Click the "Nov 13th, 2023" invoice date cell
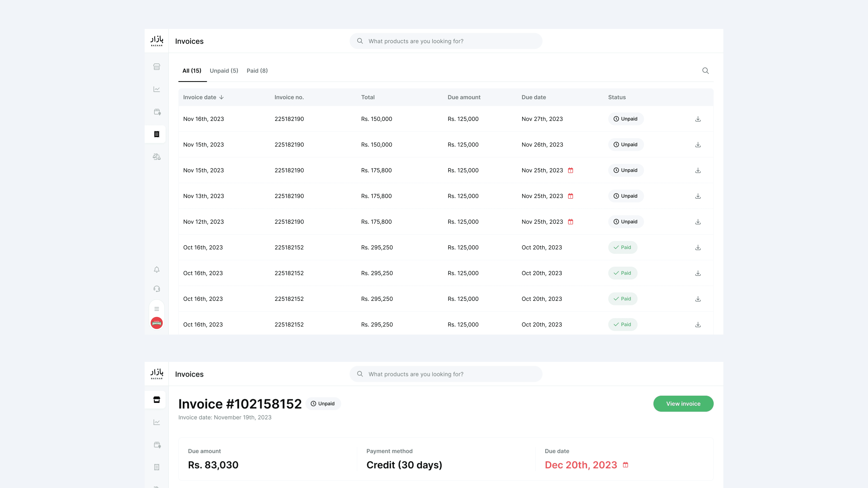 coord(204,196)
